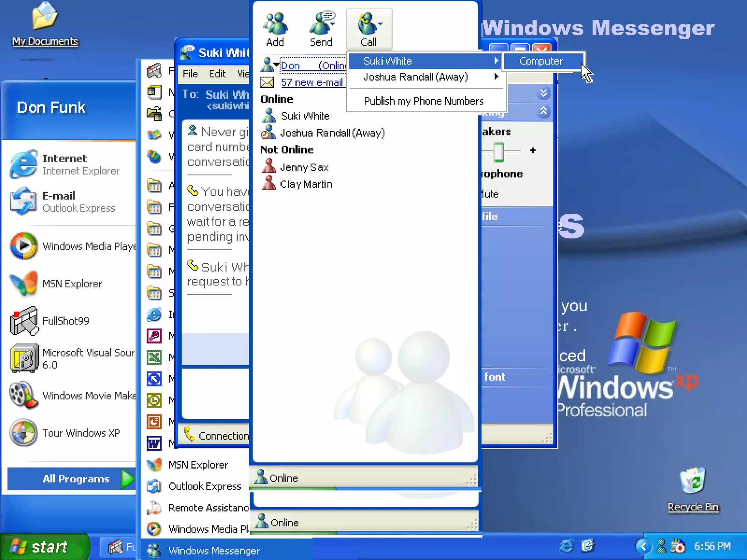Open Internet Explorer from Start menu

(69, 164)
